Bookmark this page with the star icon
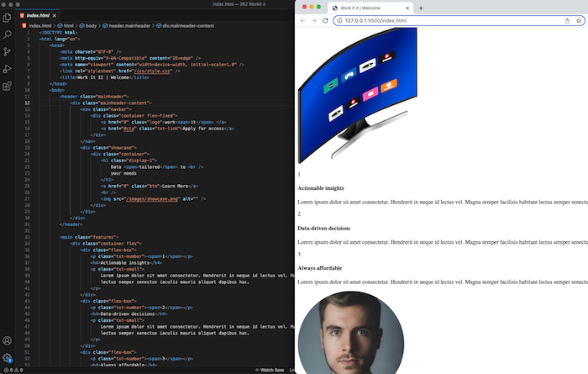The height and width of the screenshot is (374, 588). pyautogui.click(x=579, y=21)
